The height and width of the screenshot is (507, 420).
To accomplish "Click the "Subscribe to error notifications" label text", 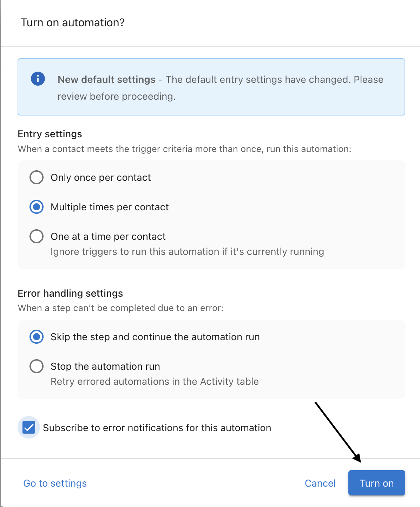I will (157, 428).
